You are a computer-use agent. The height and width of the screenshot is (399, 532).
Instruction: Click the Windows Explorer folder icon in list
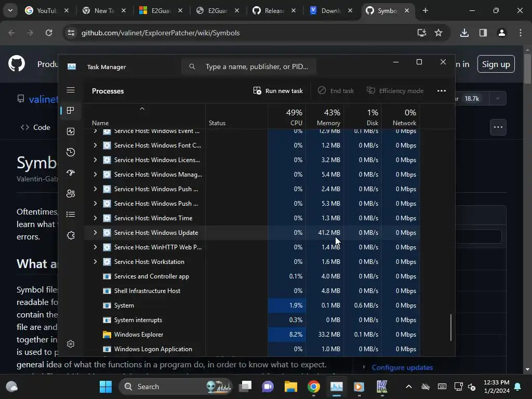pos(107,335)
